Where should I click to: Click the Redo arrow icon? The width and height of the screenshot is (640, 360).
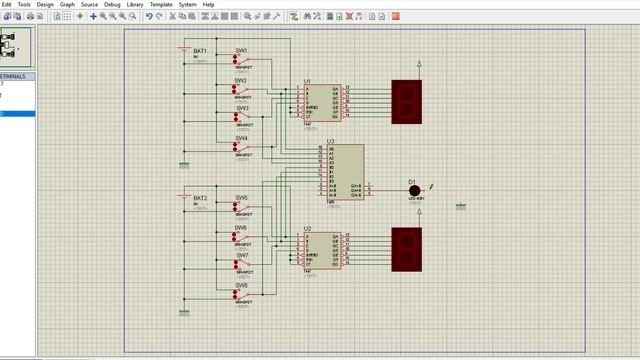point(159,16)
